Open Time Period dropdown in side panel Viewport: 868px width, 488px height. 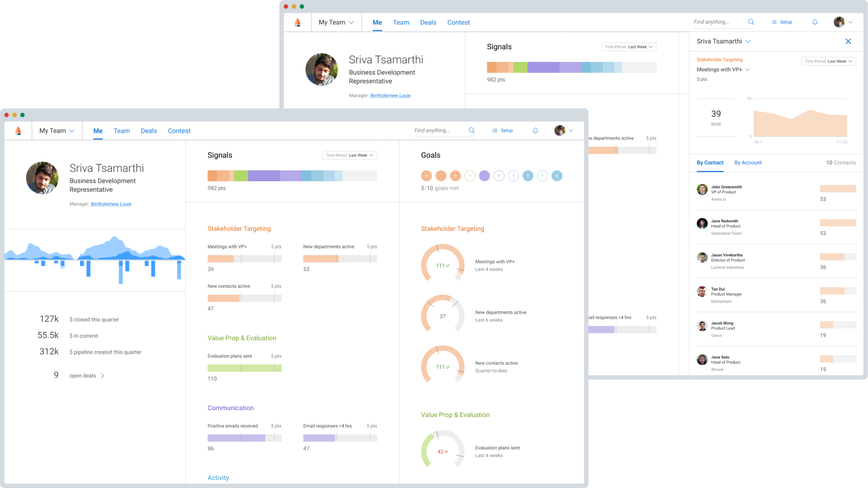828,61
